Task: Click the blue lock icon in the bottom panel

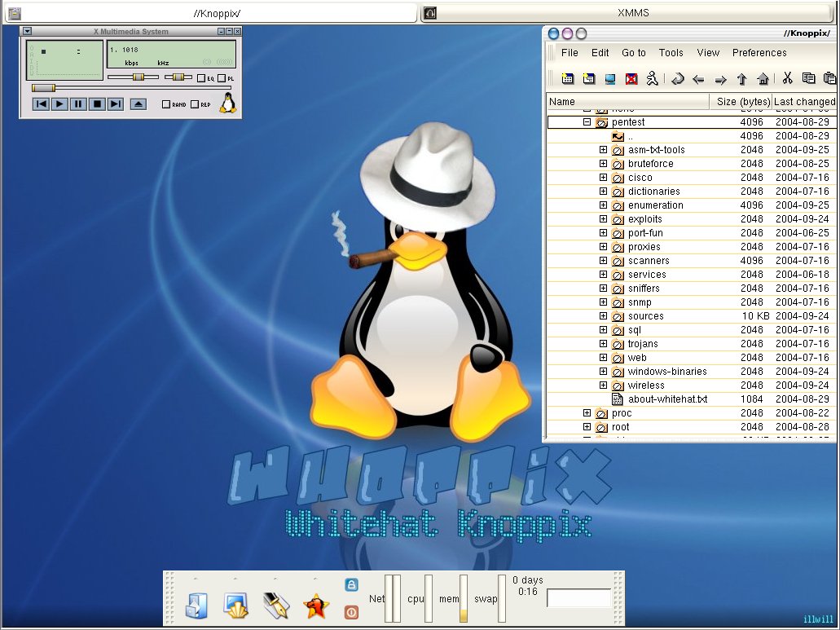Action: (351, 584)
